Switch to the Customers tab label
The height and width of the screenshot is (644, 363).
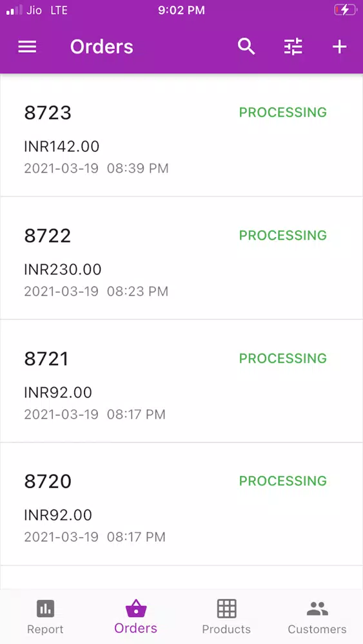(x=317, y=629)
